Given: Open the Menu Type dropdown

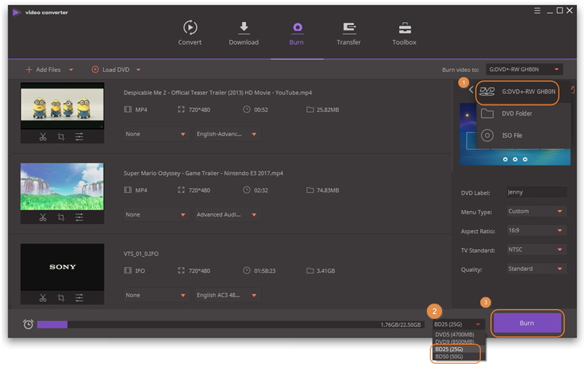Looking at the screenshot, I should point(537,212).
